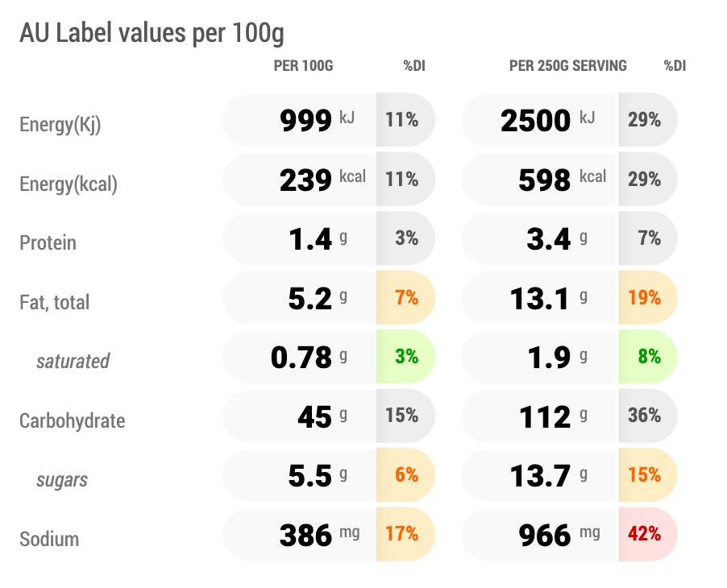Click the 2500 kJ per-serving value
This screenshot has height=588, width=727.
click(x=536, y=121)
